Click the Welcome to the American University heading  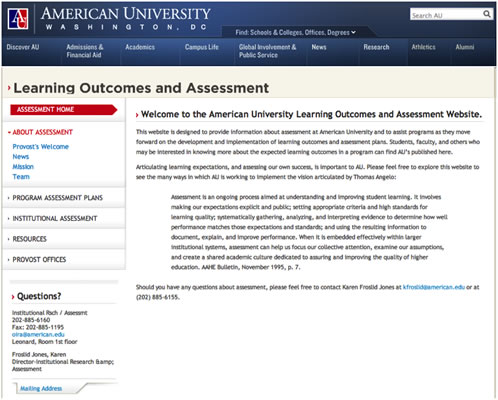(x=311, y=114)
